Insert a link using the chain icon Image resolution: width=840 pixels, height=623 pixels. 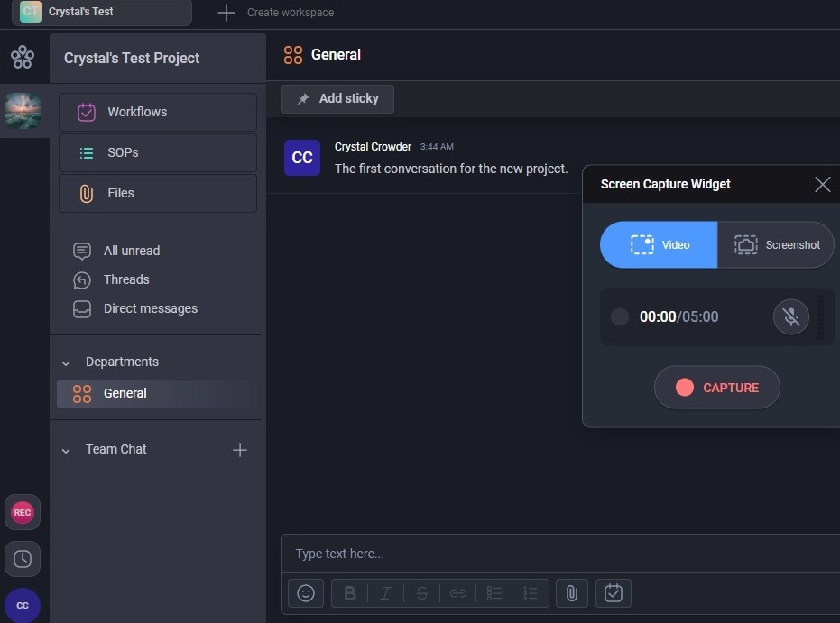[x=457, y=592]
